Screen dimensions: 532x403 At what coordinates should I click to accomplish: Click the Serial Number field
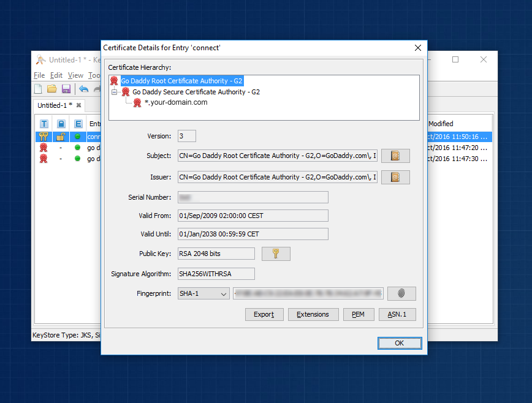[x=251, y=197]
